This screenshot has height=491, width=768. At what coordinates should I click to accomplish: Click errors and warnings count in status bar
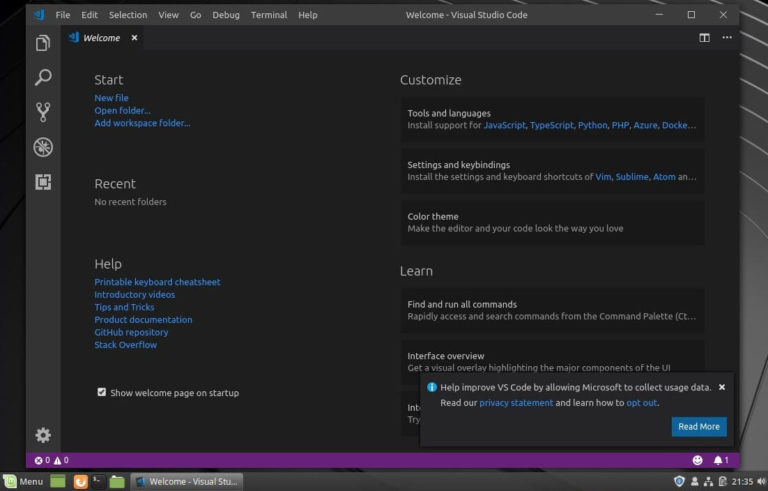52,460
